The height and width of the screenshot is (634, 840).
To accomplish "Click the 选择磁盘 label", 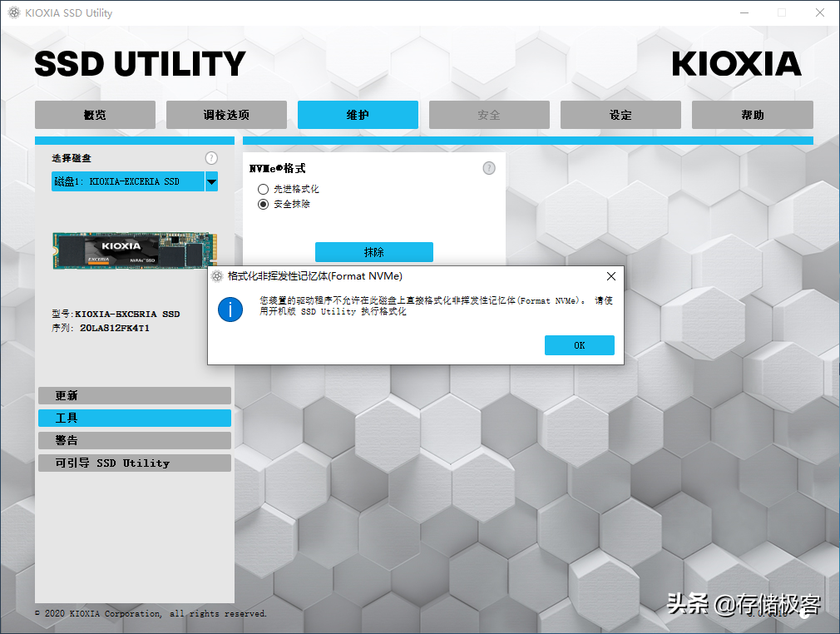I will (72, 158).
